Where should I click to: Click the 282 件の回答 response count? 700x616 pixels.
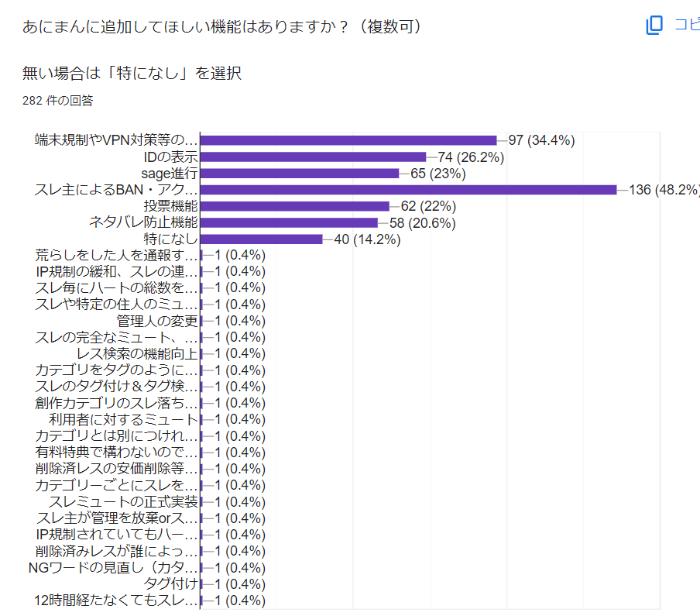[x=58, y=100]
